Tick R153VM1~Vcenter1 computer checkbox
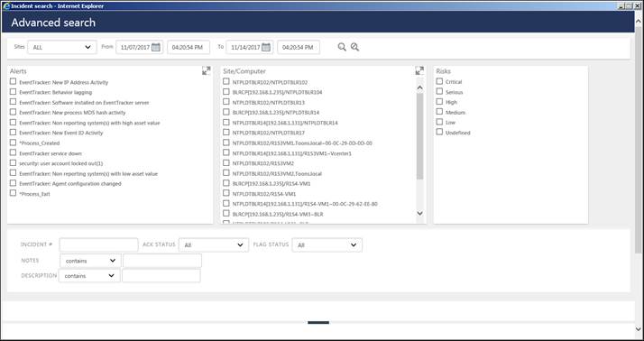This screenshot has height=341, width=644. [226, 152]
